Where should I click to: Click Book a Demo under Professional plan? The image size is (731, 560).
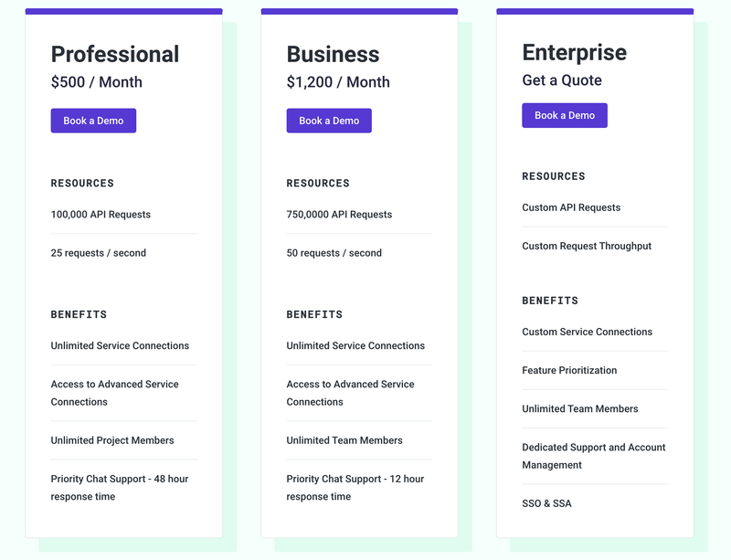[x=93, y=121]
